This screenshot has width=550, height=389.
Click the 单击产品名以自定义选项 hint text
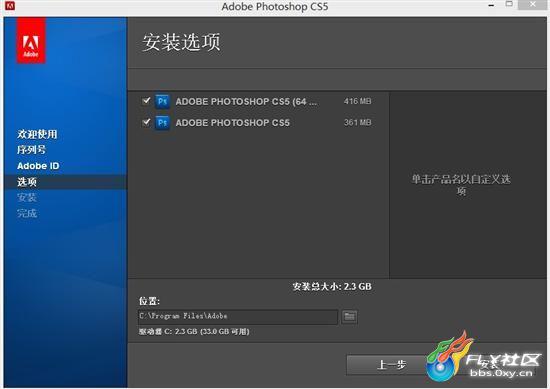pos(461,185)
